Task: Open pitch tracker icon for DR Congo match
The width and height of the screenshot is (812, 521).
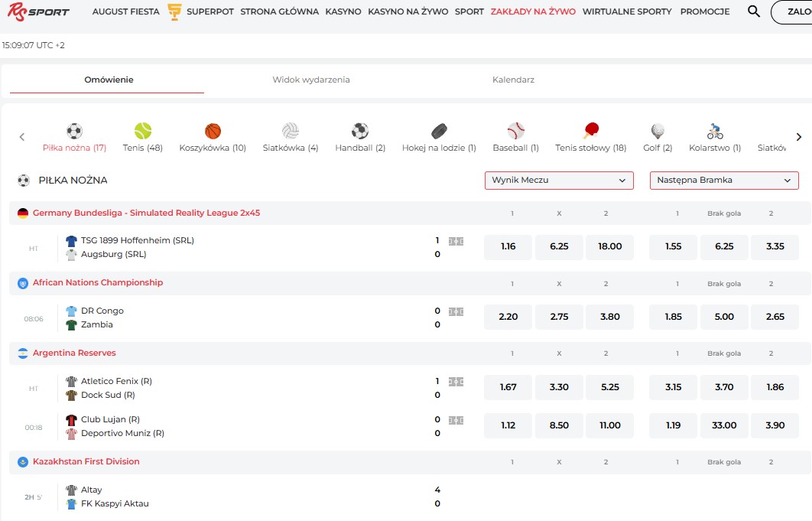Action: pyautogui.click(x=456, y=311)
